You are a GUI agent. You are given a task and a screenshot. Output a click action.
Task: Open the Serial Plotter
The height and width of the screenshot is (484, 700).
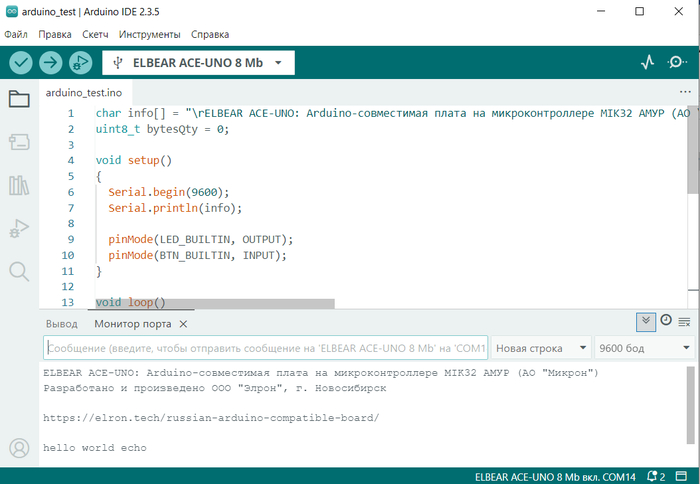648,63
